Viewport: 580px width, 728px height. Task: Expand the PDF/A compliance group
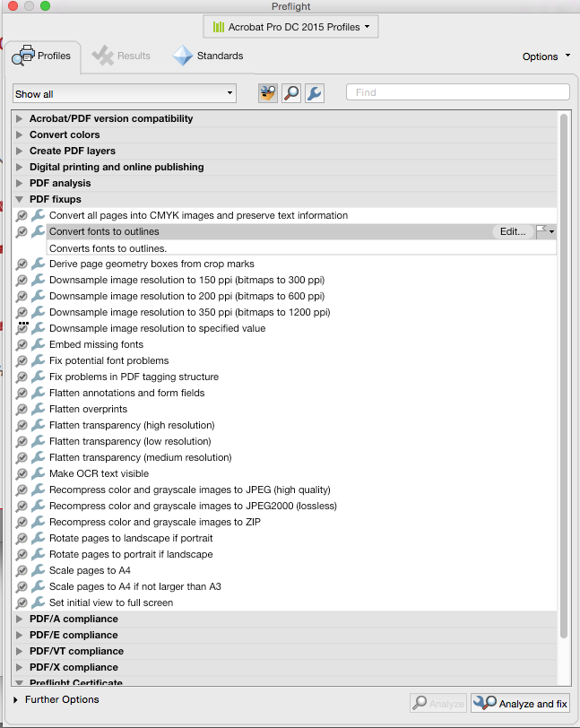tap(19, 619)
